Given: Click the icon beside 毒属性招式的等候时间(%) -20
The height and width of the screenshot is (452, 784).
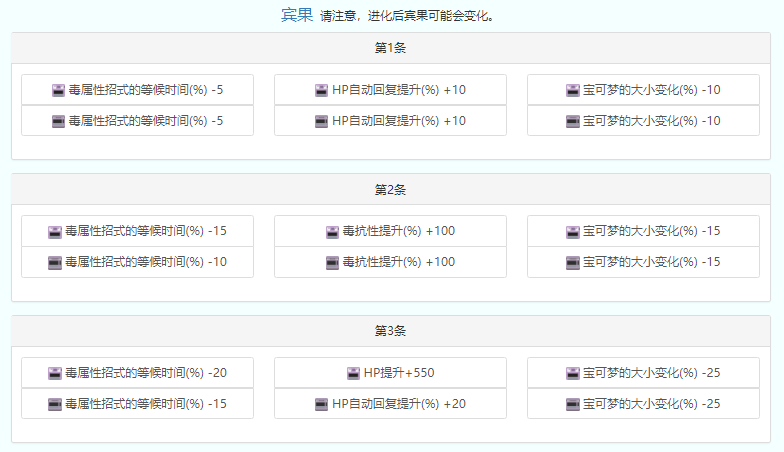Looking at the screenshot, I should point(55,373).
